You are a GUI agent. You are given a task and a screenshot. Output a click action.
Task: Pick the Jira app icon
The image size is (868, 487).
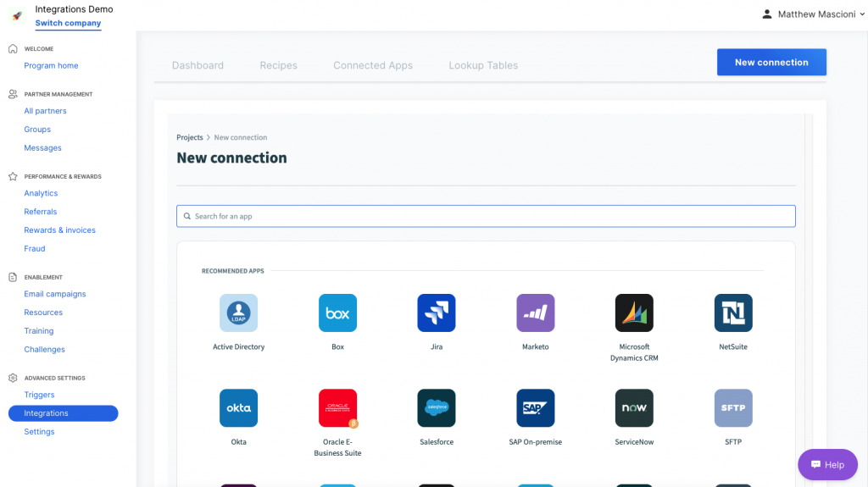click(437, 313)
